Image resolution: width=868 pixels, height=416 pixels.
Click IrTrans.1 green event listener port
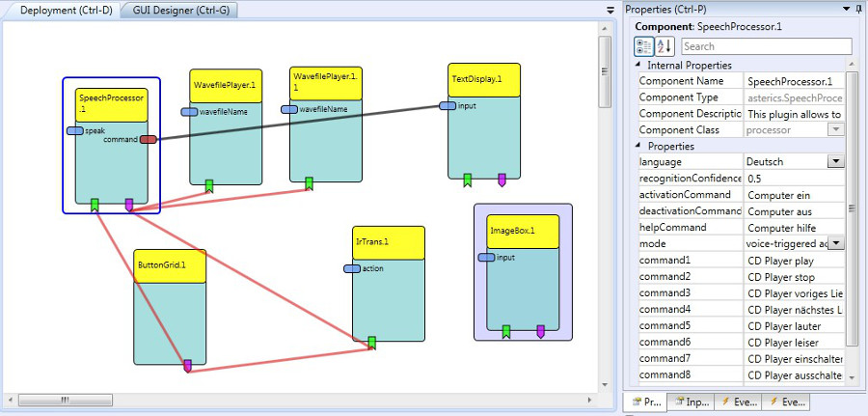pyautogui.click(x=371, y=343)
